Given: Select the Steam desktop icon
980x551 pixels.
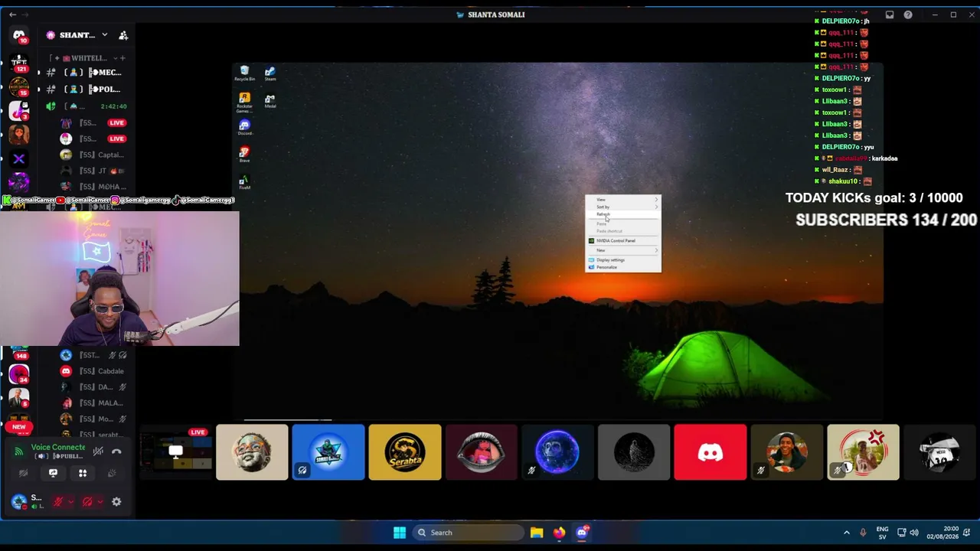Looking at the screenshot, I should tap(270, 73).
